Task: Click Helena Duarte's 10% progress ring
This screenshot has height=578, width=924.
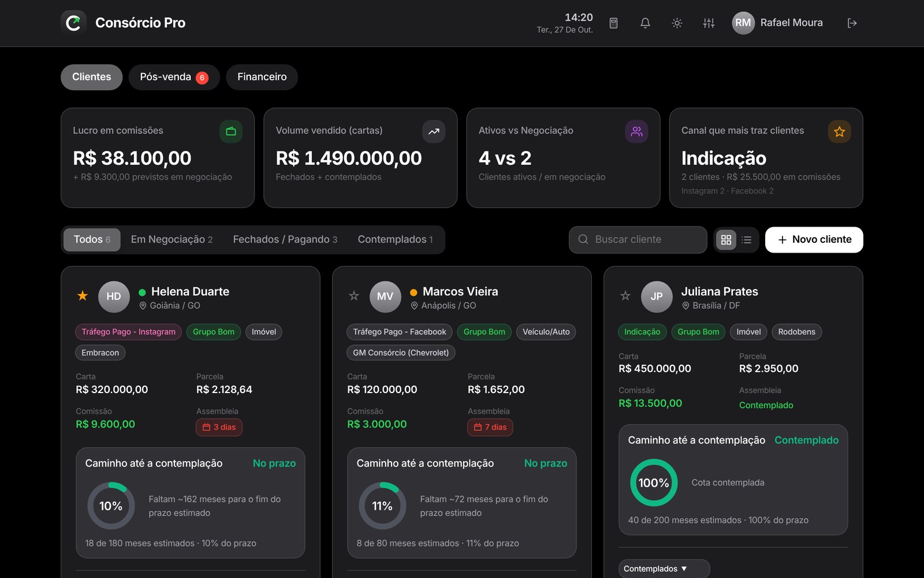Action: [x=111, y=506]
